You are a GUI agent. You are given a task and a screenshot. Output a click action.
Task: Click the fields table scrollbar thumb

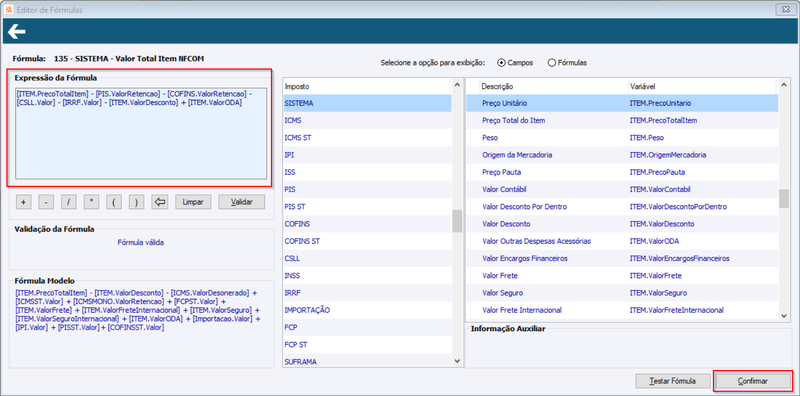[784, 199]
